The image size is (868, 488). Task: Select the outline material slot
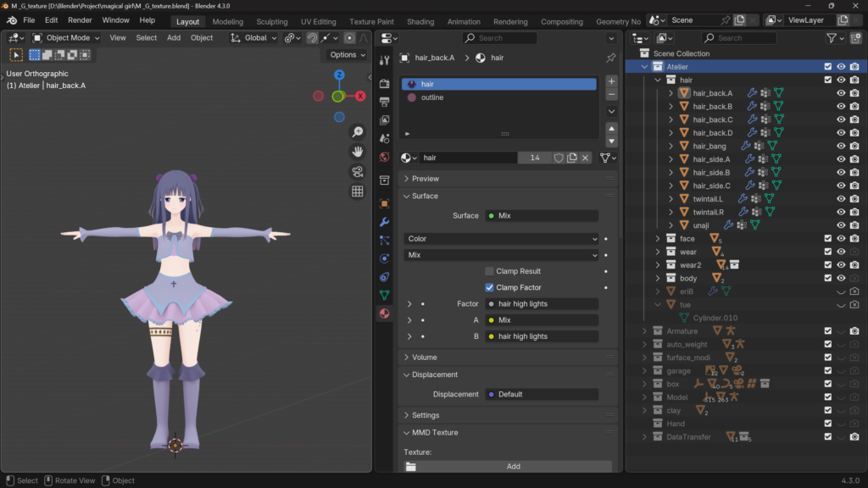432,97
